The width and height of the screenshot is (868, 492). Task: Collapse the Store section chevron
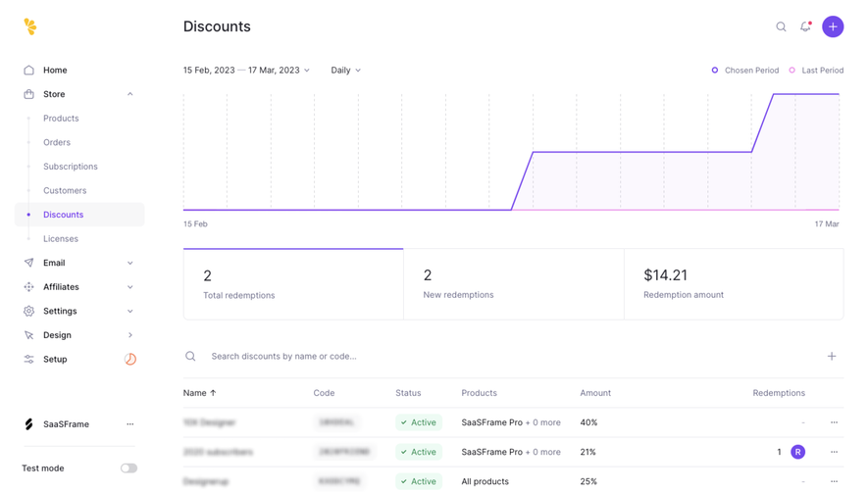tap(130, 94)
